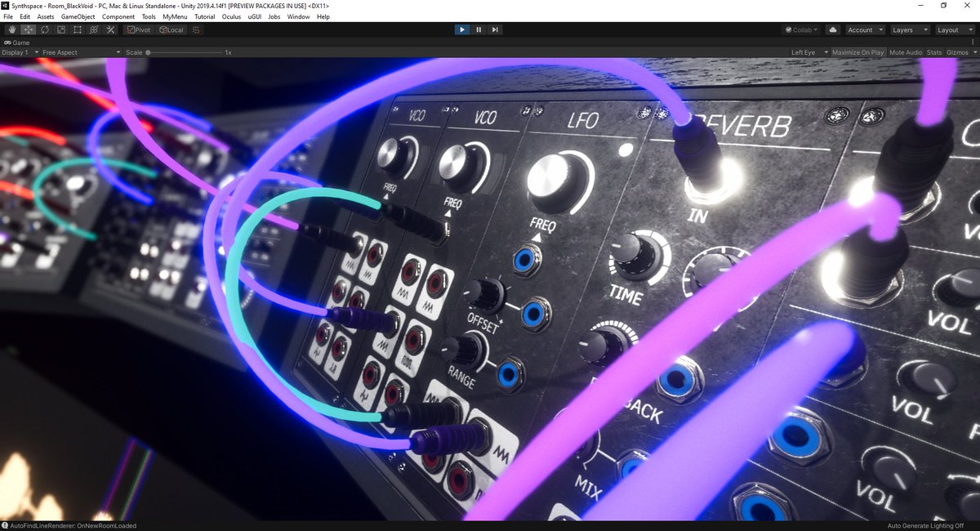Select the Game tab
Viewport: 980px width, 531px height.
tap(17, 42)
